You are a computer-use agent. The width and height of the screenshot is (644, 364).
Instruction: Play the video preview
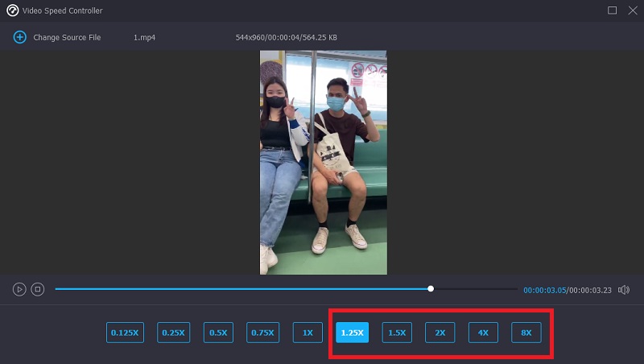19,290
